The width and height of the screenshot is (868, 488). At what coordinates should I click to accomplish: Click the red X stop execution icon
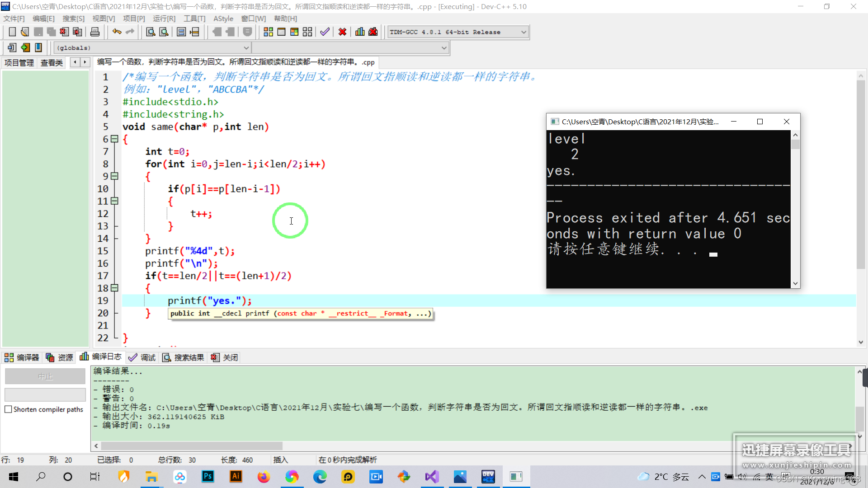coord(342,32)
